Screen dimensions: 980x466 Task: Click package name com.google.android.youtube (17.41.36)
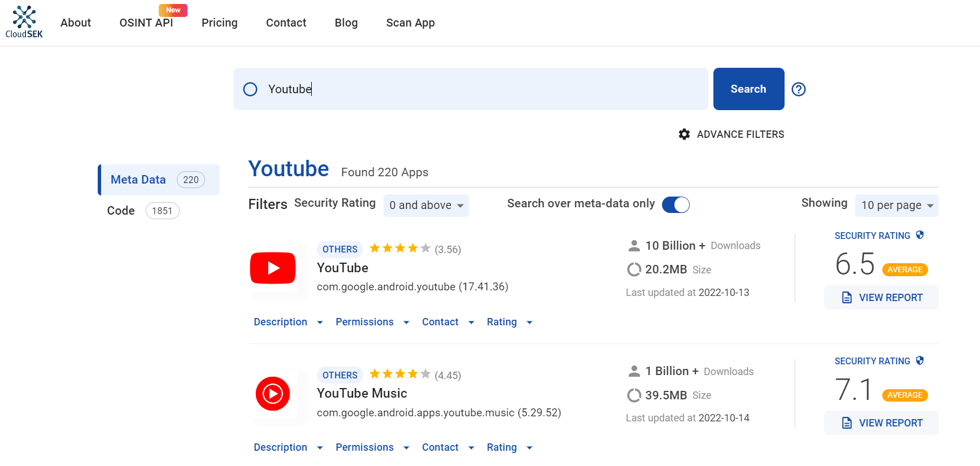pos(412,287)
